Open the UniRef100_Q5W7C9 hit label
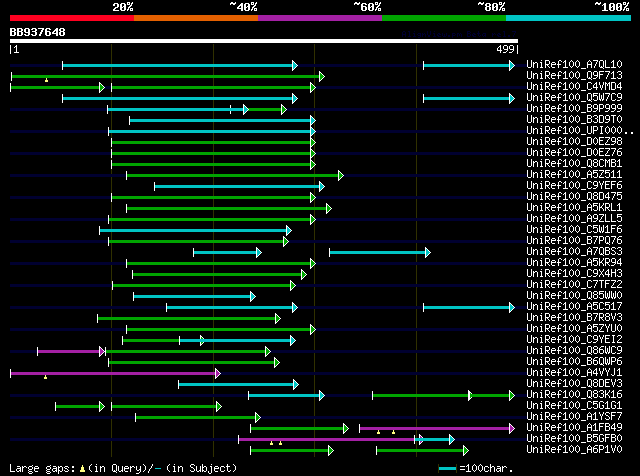 tap(574, 98)
